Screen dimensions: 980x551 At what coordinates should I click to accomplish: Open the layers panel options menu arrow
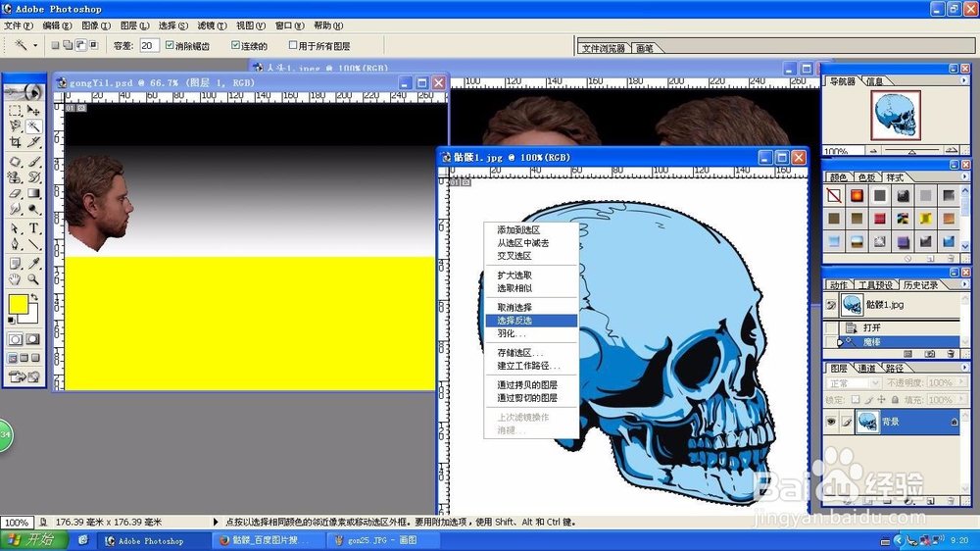(963, 368)
